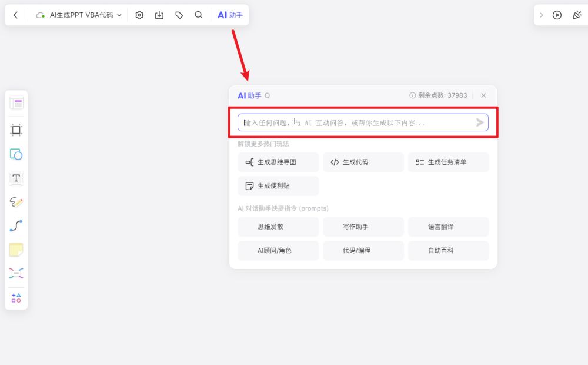Open the settings gear in the top bar
Screen dimensions: 588x365
coord(139,15)
